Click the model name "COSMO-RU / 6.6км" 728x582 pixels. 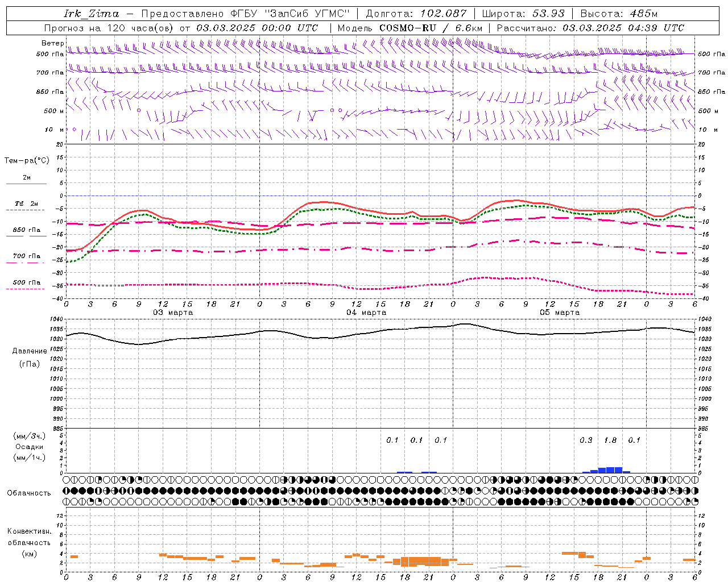tap(431, 28)
